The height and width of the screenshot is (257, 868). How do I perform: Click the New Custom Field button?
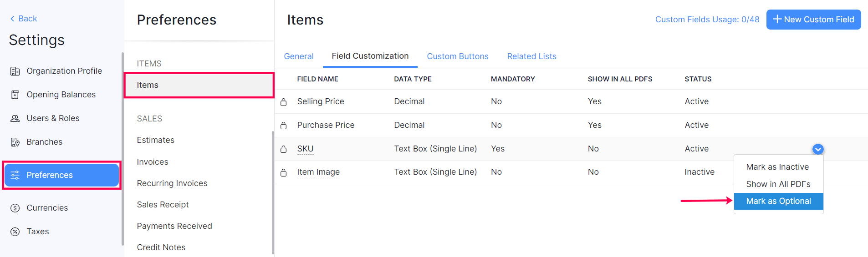[x=813, y=20]
